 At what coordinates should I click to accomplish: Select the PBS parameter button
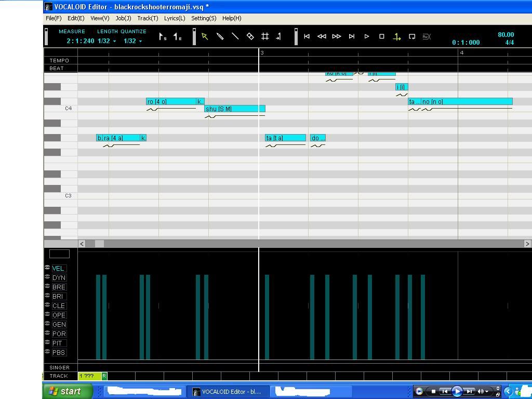pyautogui.click(x=59, y=353)
